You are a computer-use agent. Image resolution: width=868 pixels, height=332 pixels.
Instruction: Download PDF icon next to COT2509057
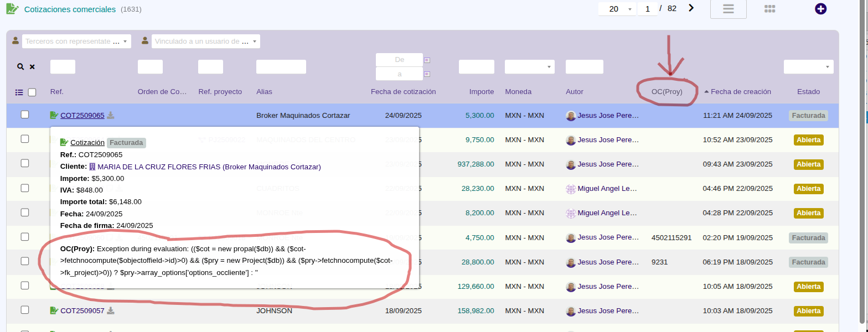111,310
